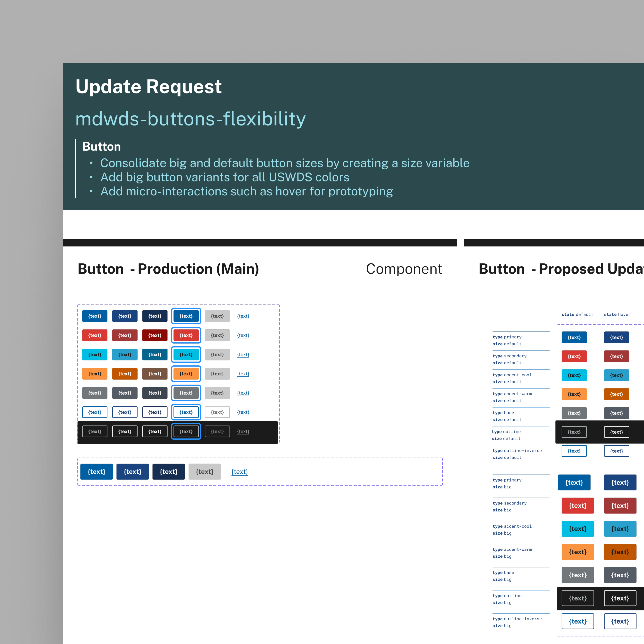
Task: Select the small bright red button in Production grid
Action: [95, 335]
